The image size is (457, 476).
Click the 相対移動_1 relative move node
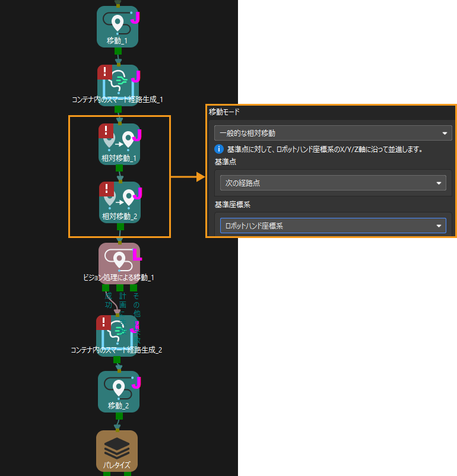coord(119,144)
